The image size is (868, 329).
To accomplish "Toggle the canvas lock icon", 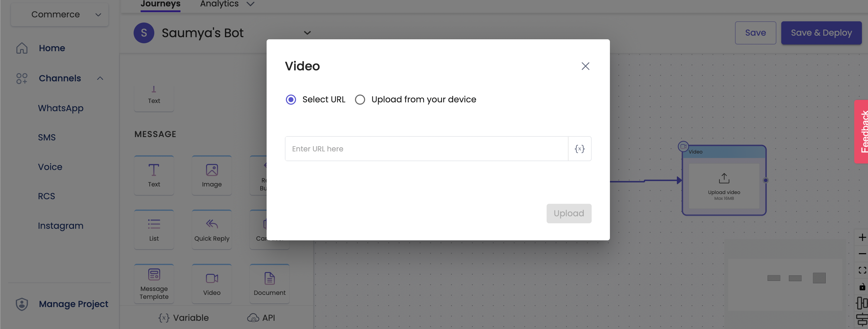I will [862, 287].
